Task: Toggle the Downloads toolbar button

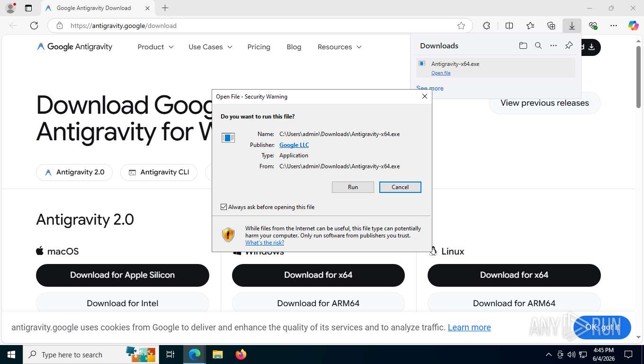Action: pyautogui.click(x=572, y=26)
